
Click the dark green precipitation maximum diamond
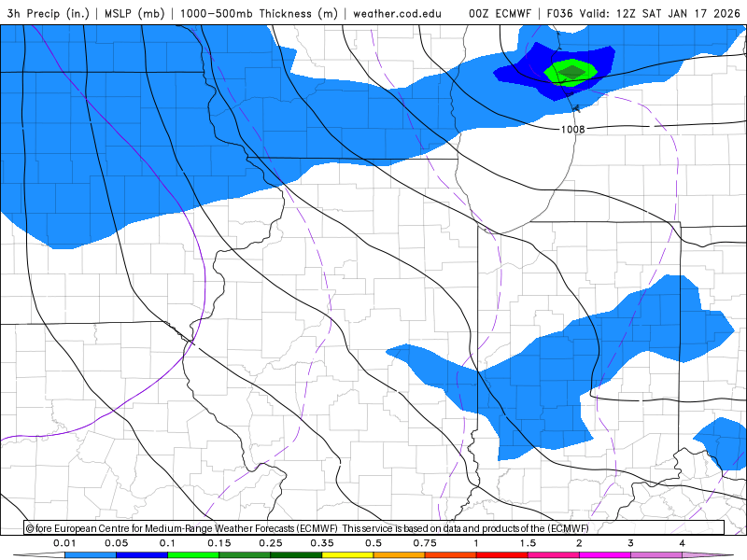[x=571, y=73]
